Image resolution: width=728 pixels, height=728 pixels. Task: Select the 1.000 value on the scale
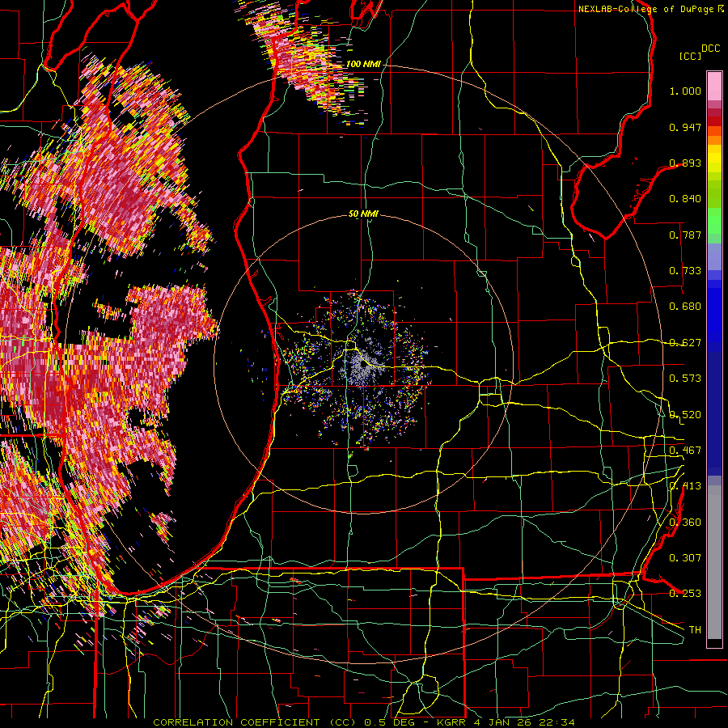[685, 91]
